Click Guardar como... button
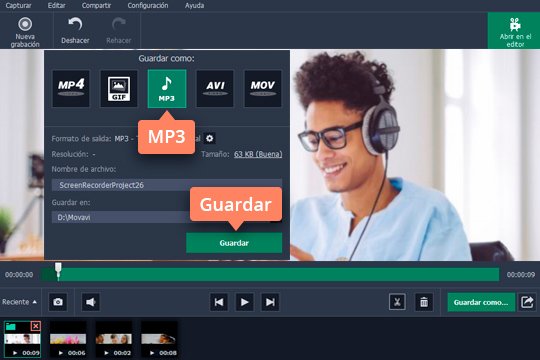The width and height of the screenshot is (540, 360). pos(481,302)
